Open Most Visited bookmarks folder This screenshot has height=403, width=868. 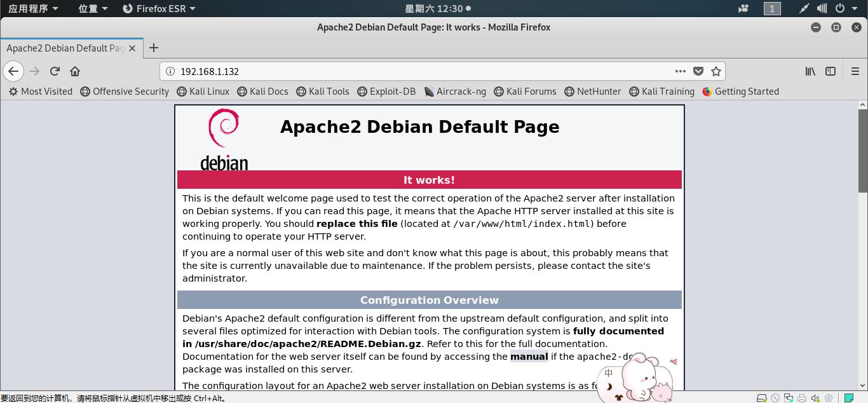pos(40,92)
